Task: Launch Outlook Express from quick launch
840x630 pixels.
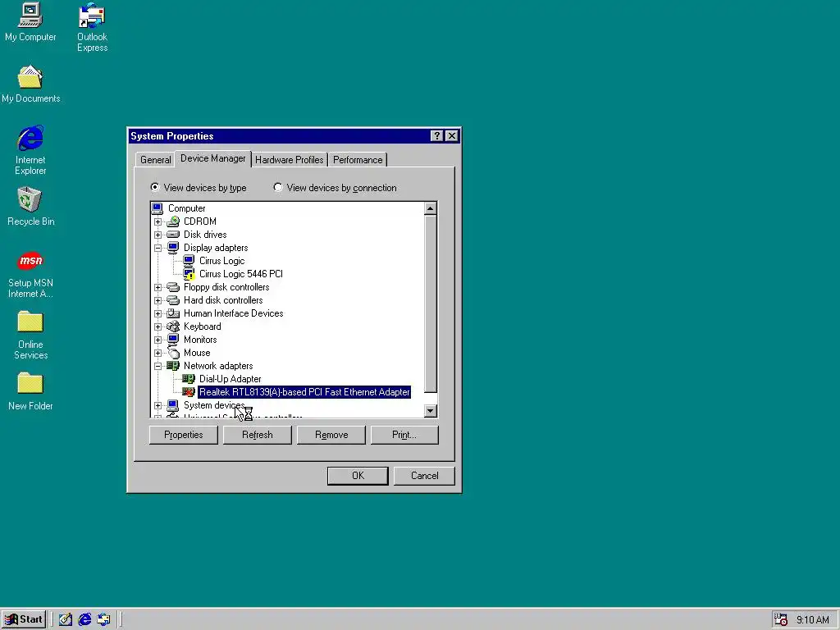Action: 103,619
